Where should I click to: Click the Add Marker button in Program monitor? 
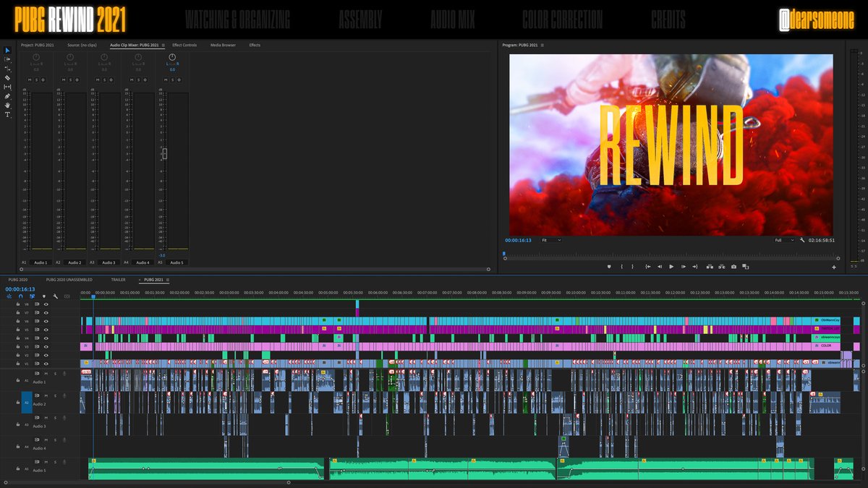609,267
